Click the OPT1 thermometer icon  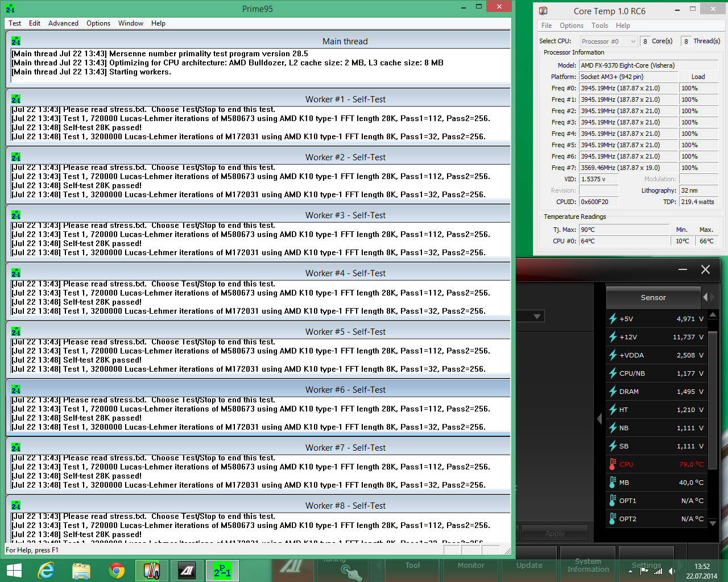[613, 501]
